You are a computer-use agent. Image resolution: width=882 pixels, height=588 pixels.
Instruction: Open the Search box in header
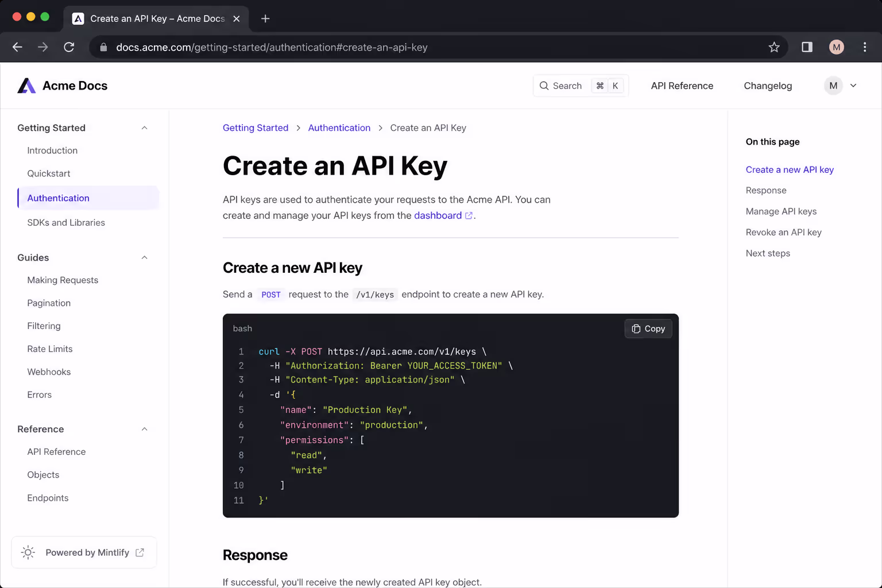coord(581,86)
